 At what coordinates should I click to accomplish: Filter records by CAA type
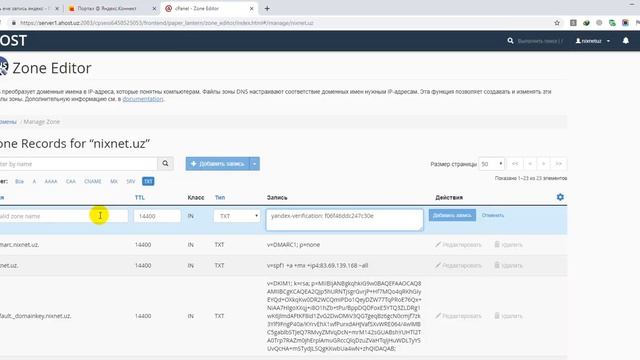pyautogui.click(x=71, y=181)
